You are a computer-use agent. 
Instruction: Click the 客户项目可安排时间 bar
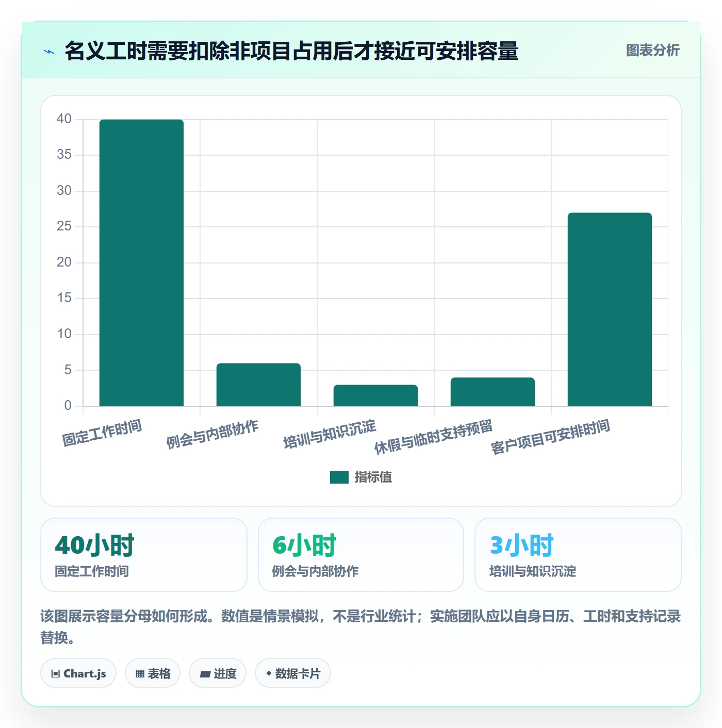610,309
